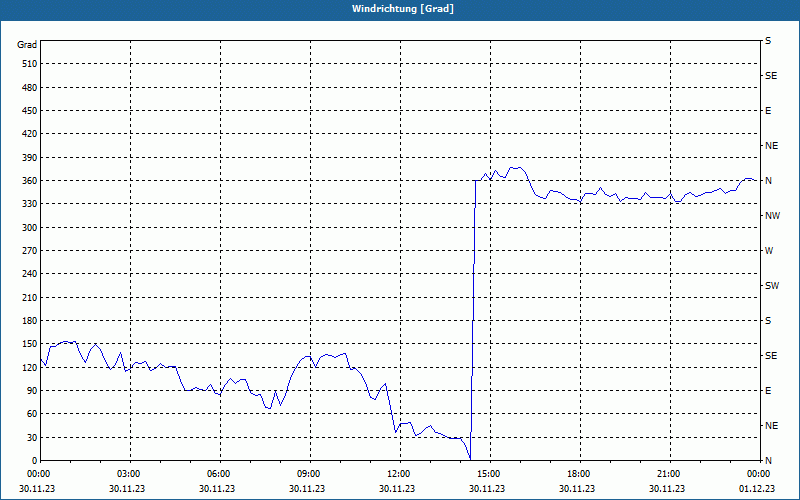Select the "Grad" unit label above y-axis

point(27,45)
